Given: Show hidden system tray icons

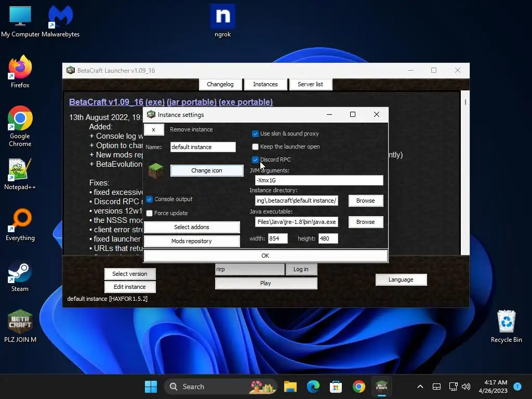Looking at the screenshot, I should tap(420, 387).
